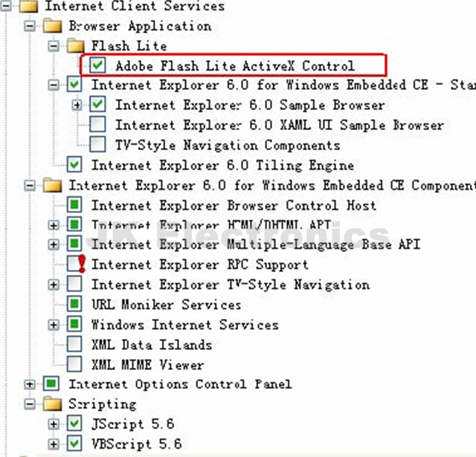Image resolution: width=476 pixels, height=457 pixels.
Task: Uncheck Internet Explorer 6.0 Sample Browser
Action: [x=97, y=105]
